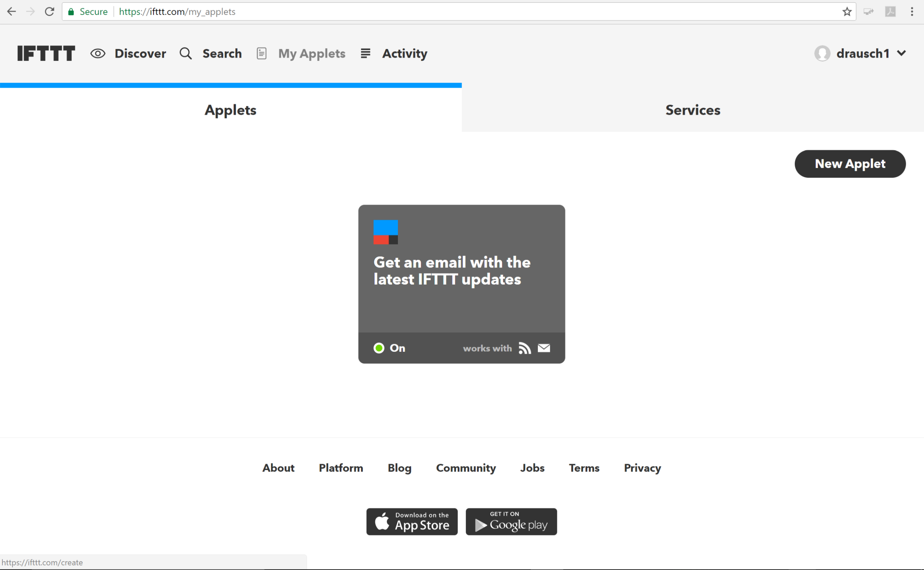
Task: Click the RSS feed icon on the applet card
Action: pyautogui.click(x=525, y=348)
